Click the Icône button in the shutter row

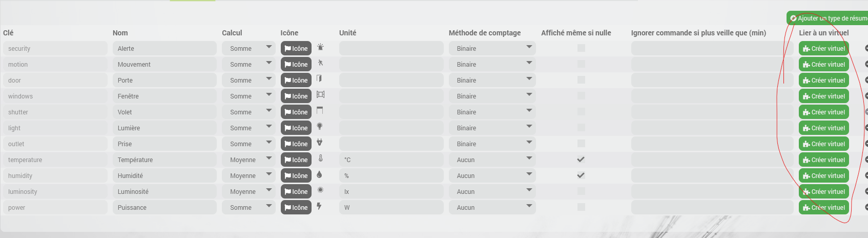pyautogui.click(x=296, y=112)
